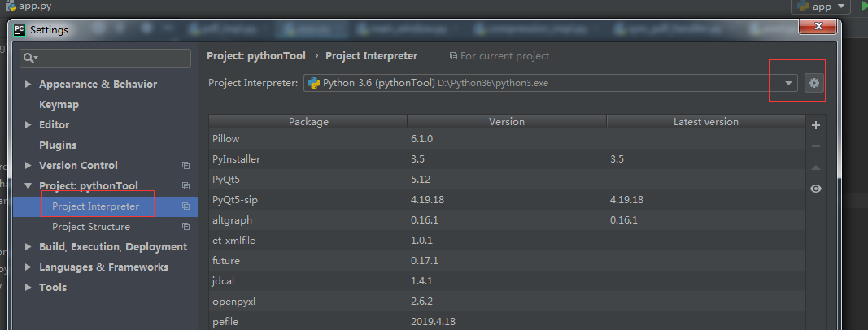
Task: Click the copy icon beside Version Control
Action: tap(186, 165)
